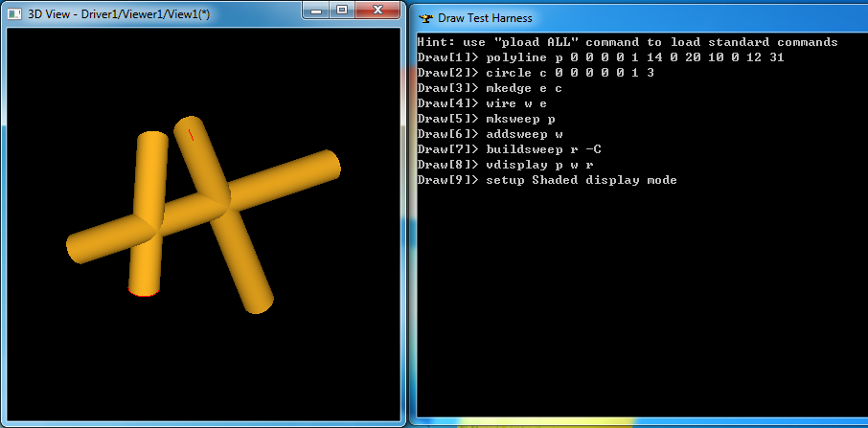Click the 'pload ALL' hint line
This screenshot has width=868, height=428.
click(628, 42)
